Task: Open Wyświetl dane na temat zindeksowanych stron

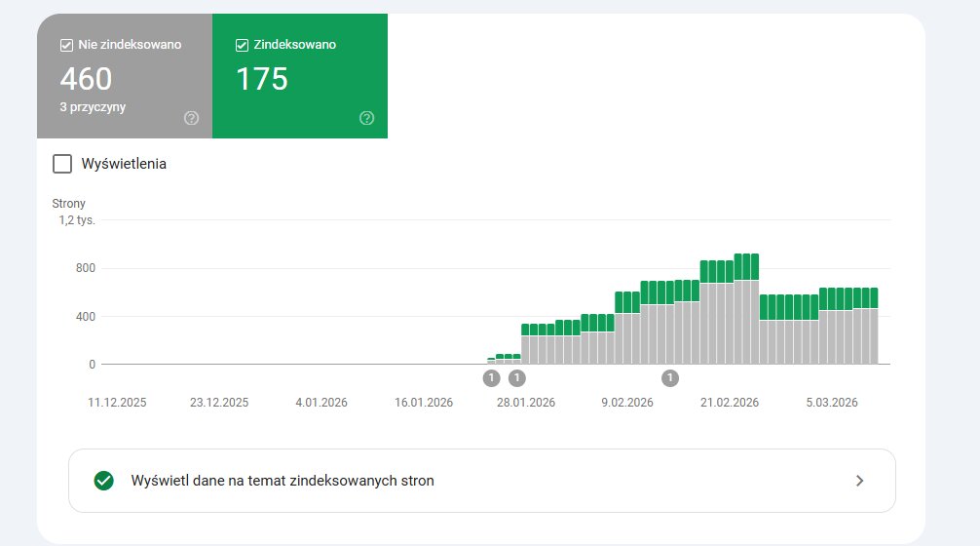Action: [x=283, y=481]
